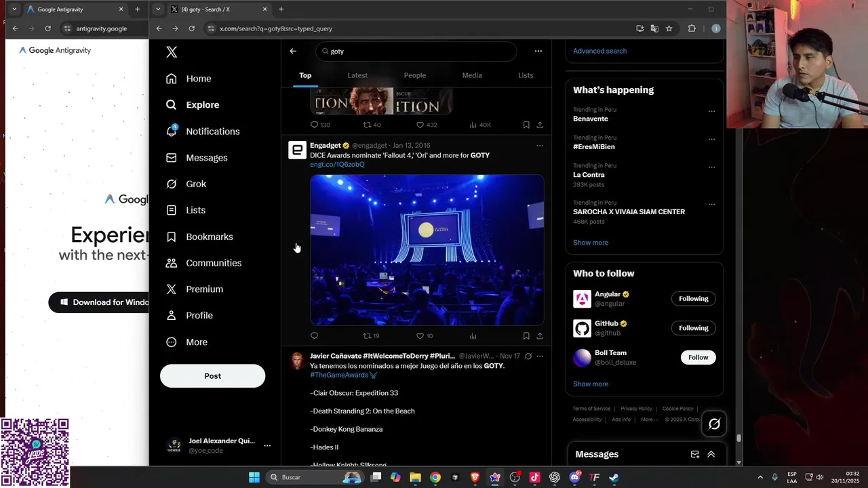Image resolution: width=868 pixels, height=488 pixels.
Task: Show hidden system tray icons
Action: pyautogui.click(x=759, y=477)
